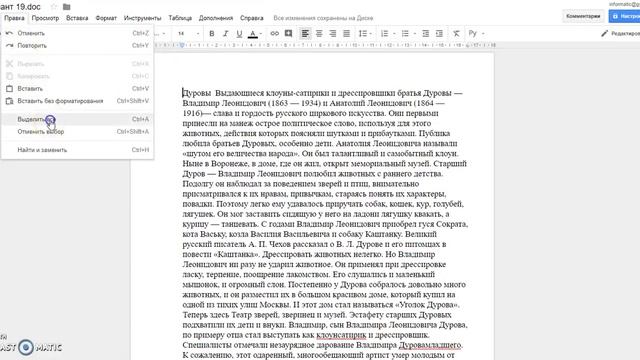Expand bulleted list style arrow
This screenshot has height=360, width=640.
click(414, 33)
